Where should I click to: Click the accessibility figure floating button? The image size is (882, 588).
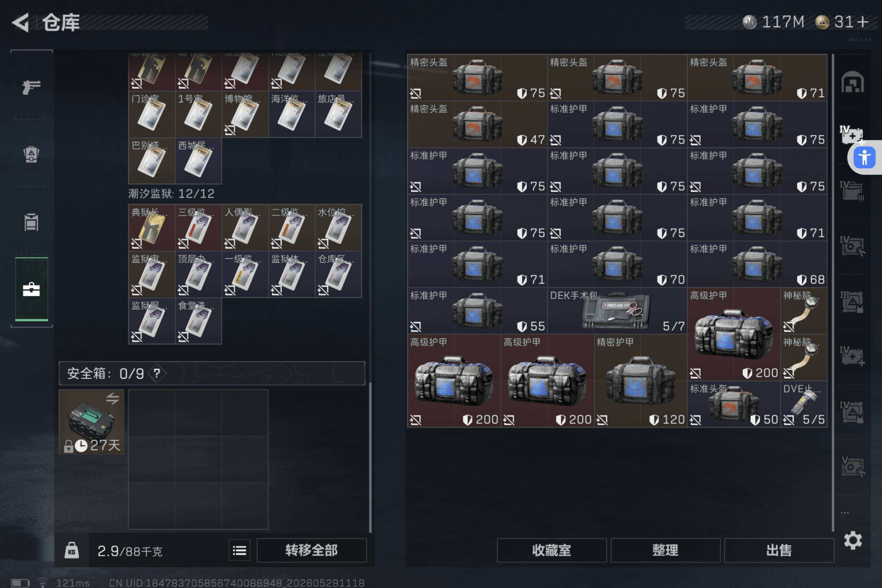[864, 157]
